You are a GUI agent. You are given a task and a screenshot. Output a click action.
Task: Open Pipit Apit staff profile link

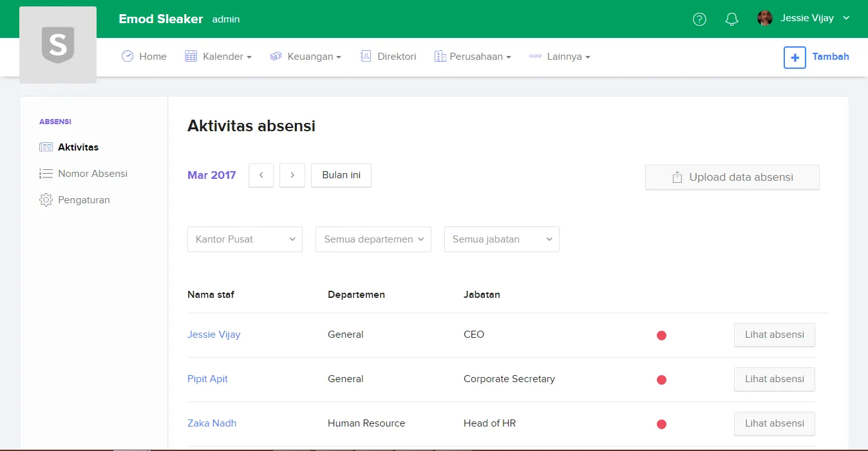[x=207, y=379]
